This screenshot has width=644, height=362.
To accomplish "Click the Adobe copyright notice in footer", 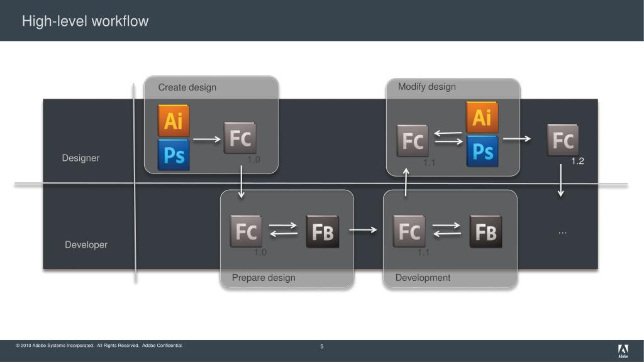I will tap(99, 346).
